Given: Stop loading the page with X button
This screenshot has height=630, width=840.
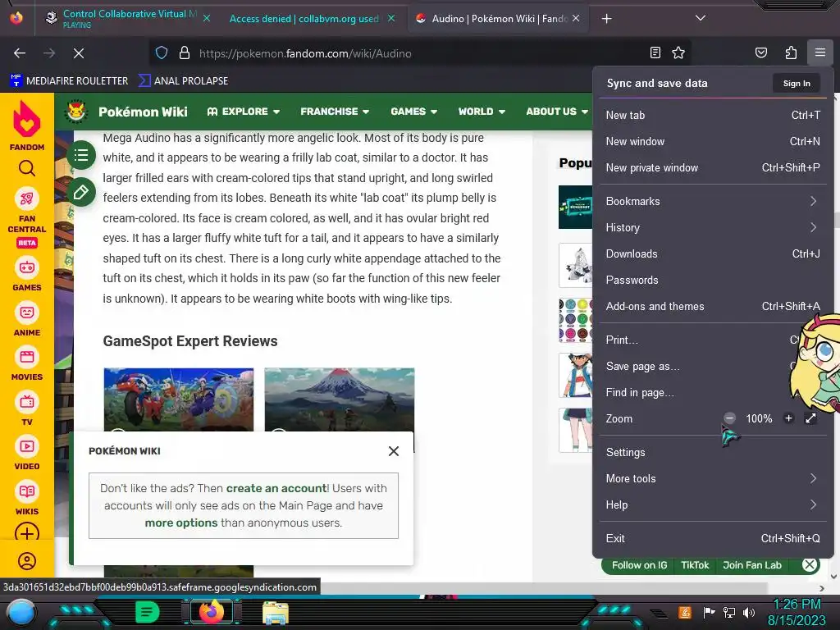Looking at the screenshot, I should pyautogui.click(x=78, y=53).
